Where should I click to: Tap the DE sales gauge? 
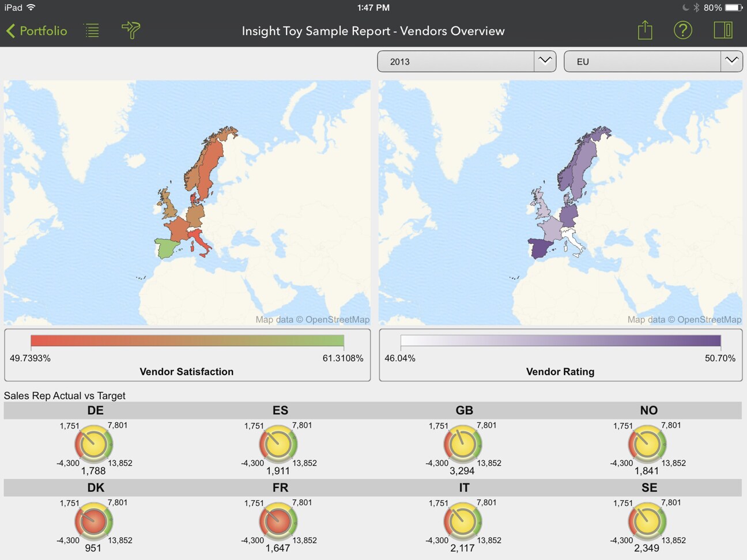point(94,445)
